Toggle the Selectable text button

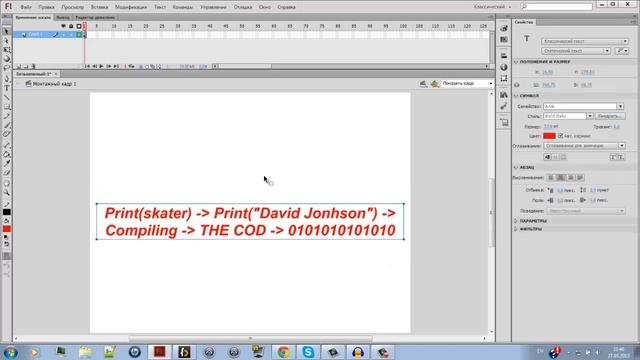click(x=547, y=157)
